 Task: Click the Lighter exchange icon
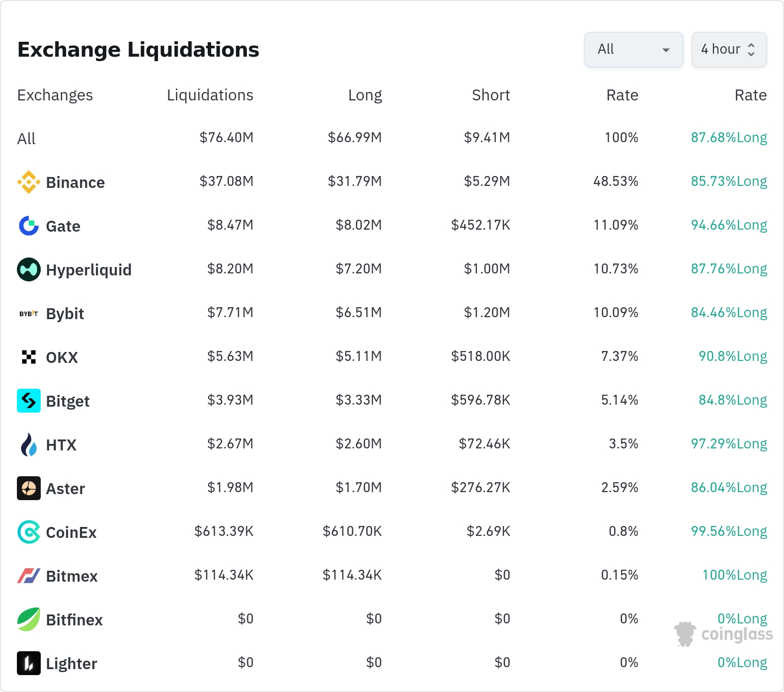pos(29,663)
